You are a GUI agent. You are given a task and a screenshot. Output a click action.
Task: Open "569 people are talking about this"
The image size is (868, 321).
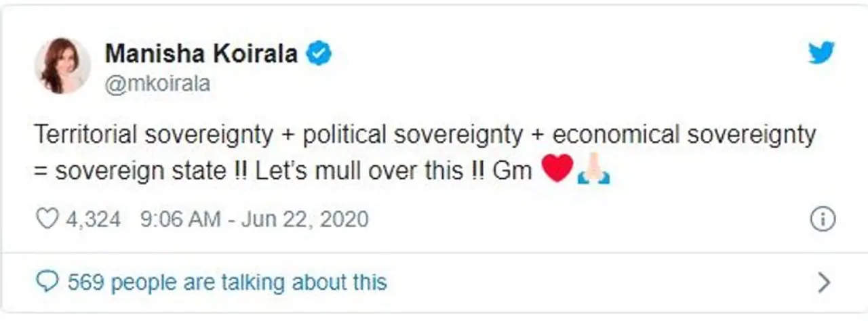(x=226, y=282)
